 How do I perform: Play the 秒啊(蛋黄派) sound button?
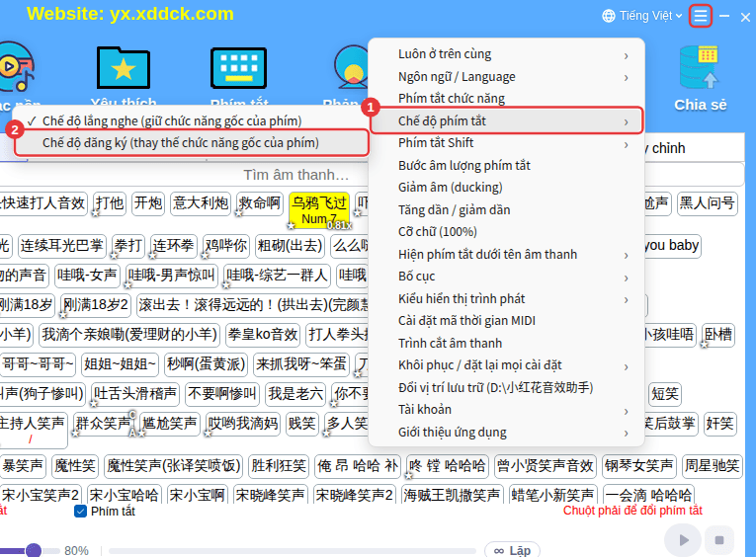click(x=206, y=364)
